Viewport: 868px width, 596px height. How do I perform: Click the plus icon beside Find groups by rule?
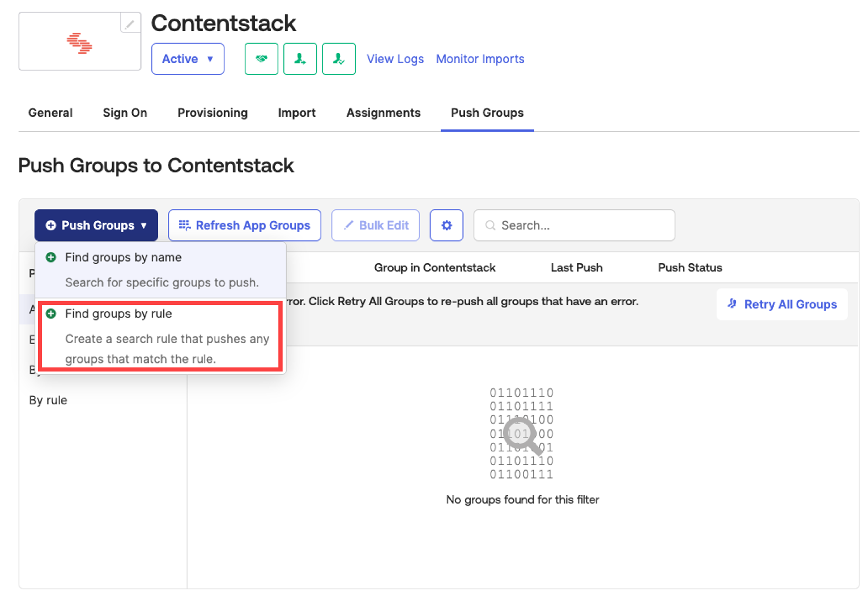[x=51, y=314]
